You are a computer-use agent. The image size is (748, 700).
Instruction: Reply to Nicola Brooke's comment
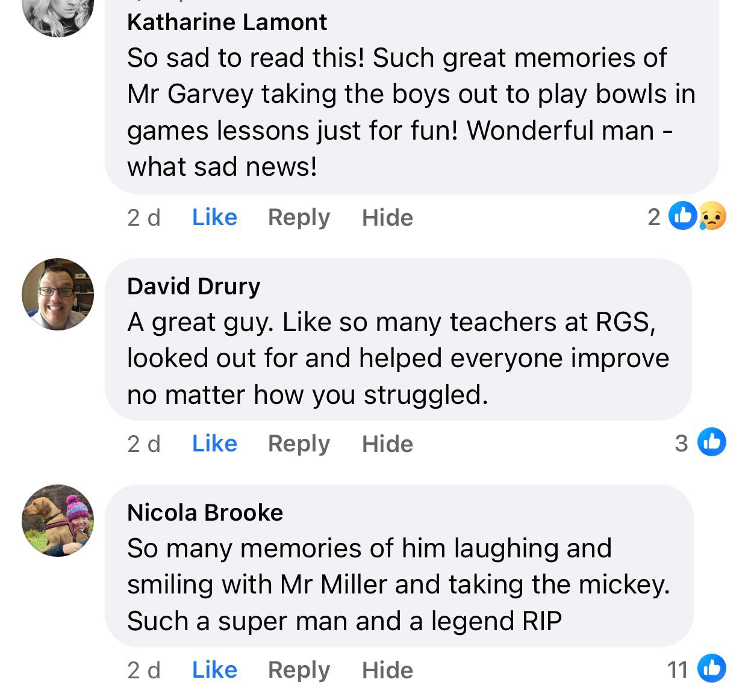pos(299,671)
